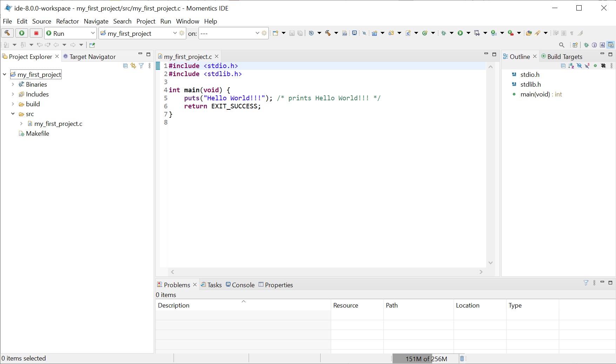Collapse all items in Project Explorer

tap(125, 66)
